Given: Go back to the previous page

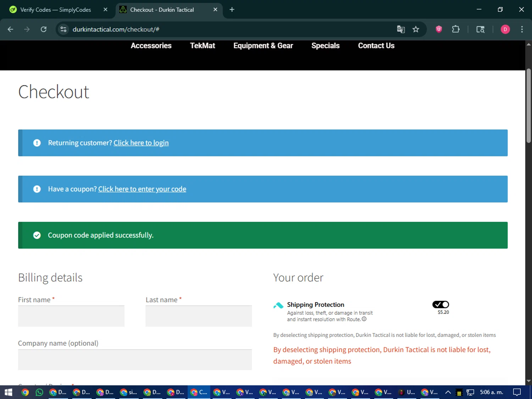Looking at the screenshot, I should [10, 29].
